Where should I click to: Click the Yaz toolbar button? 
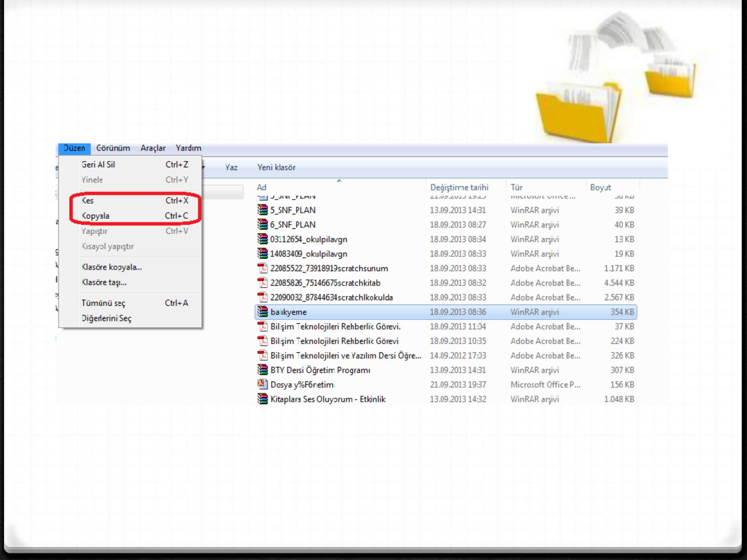point(231,168)
